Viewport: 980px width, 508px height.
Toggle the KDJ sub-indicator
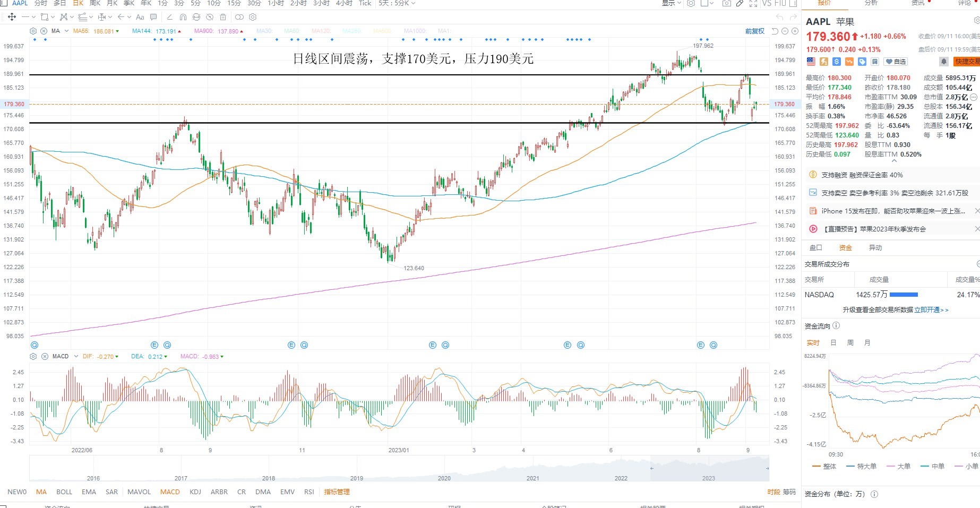195,492
